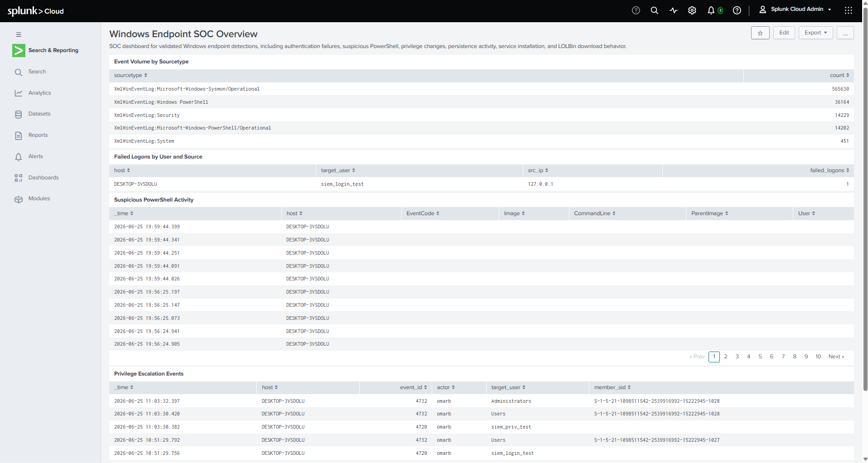Click the siem_login_test failed logon cell
The width and height of the screenshot is (868, 463).
pos(342,184)
